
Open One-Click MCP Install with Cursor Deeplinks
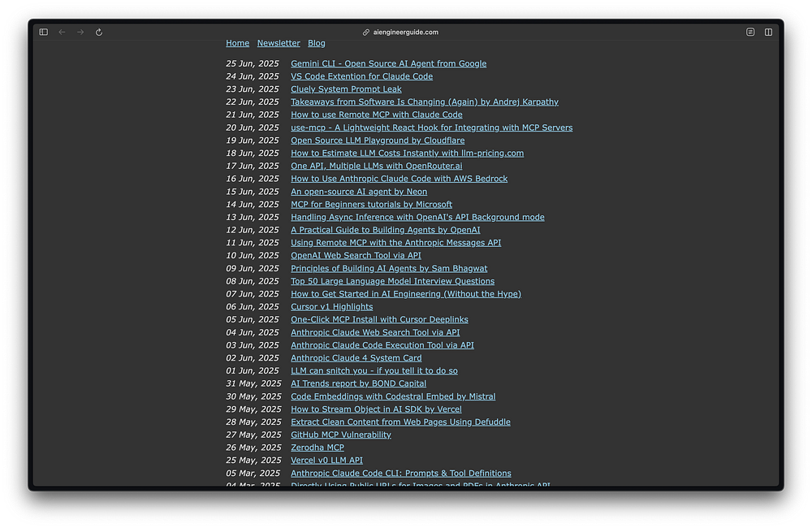pyautogui.click(x=379, y=320)
